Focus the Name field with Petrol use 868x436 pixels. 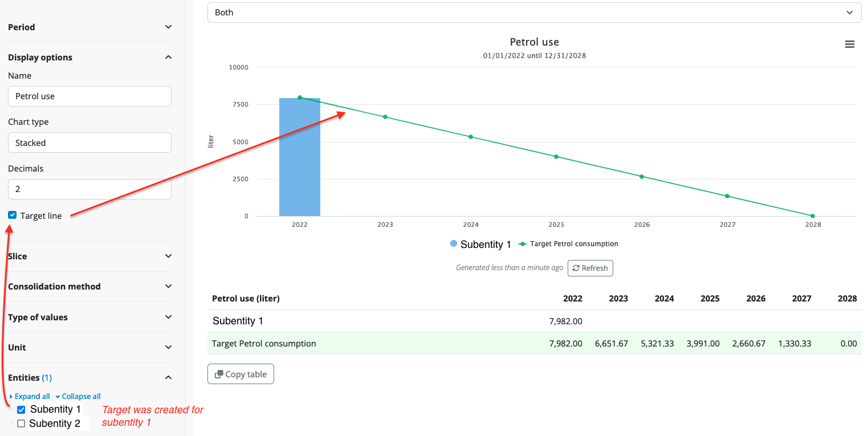pyautogui.click(x=89, y=96)
